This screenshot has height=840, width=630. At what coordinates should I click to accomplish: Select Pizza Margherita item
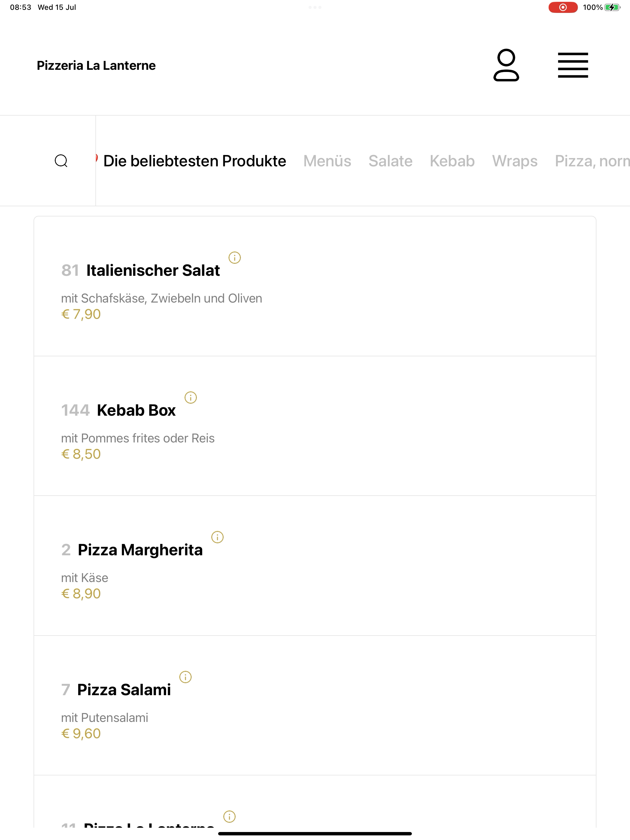click(315, 566)
